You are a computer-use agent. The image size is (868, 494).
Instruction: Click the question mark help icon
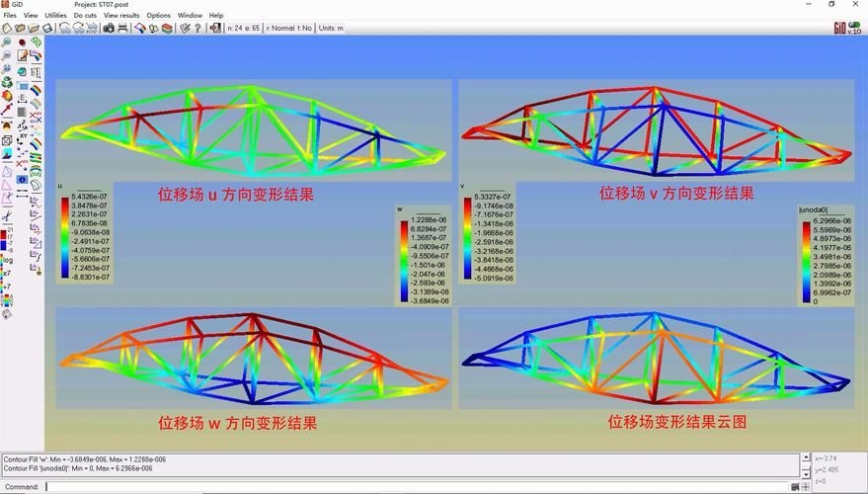(197, 29)
